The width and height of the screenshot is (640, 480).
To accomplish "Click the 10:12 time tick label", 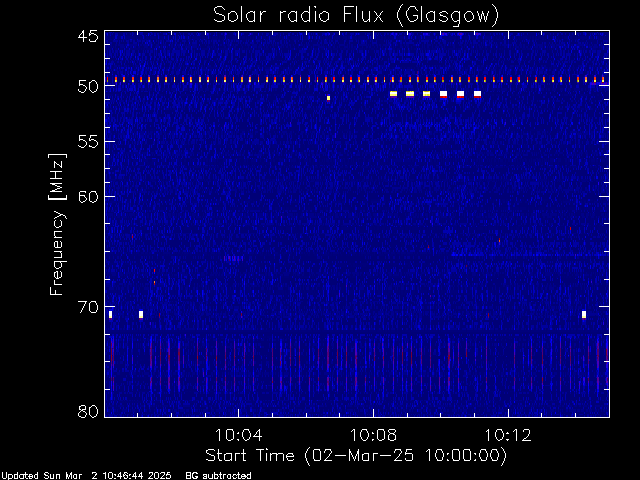I will [x=508, y=435].
